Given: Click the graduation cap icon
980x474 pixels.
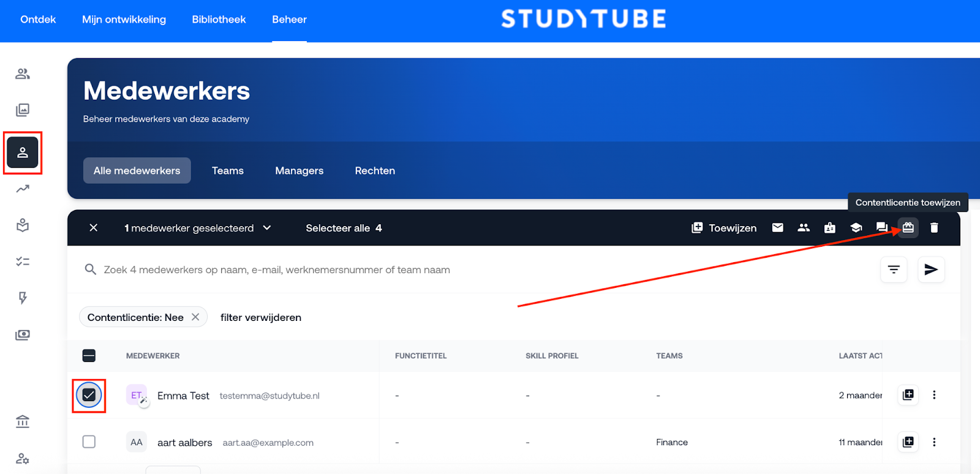Looking at the screenshot, I should coord(856,228).
